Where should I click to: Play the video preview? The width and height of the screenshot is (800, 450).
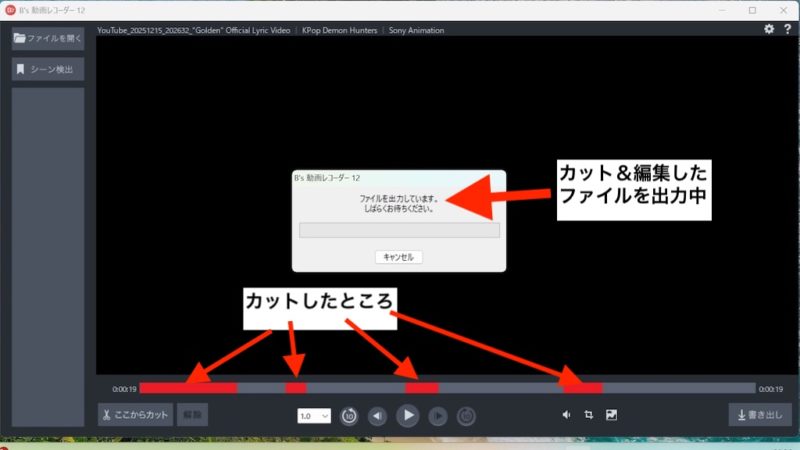(x=408, y=416)
